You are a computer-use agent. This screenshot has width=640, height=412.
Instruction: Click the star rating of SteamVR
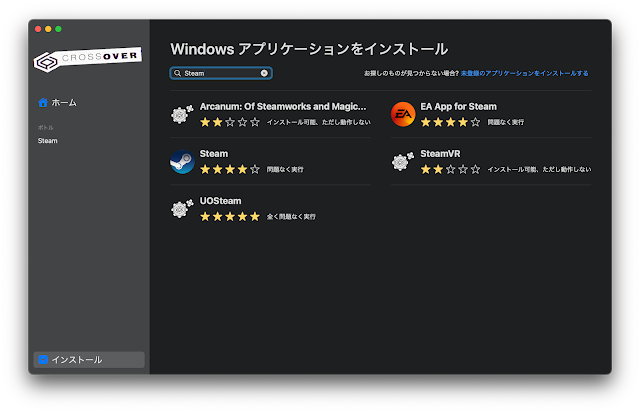(451, 169)
